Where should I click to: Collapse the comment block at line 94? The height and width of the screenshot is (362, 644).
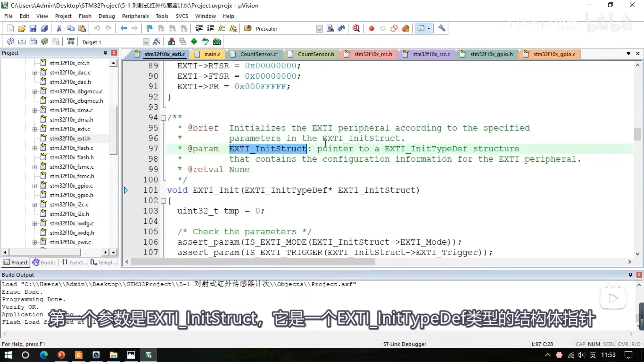pos(163,118)
